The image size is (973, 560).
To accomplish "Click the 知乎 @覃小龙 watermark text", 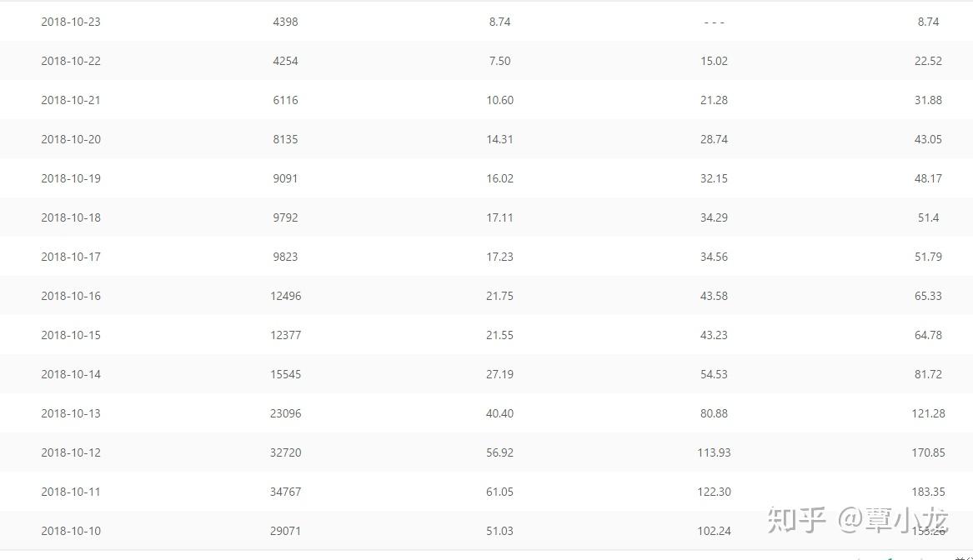I will [857, 520].
